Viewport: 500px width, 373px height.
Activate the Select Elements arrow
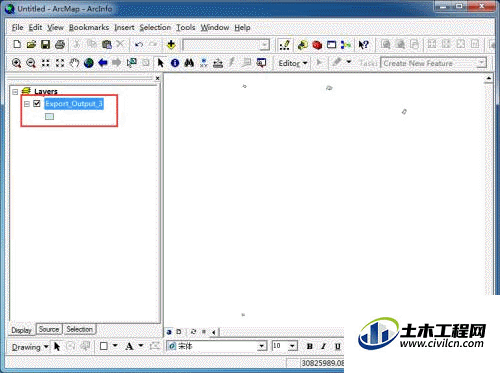point(161,63)
